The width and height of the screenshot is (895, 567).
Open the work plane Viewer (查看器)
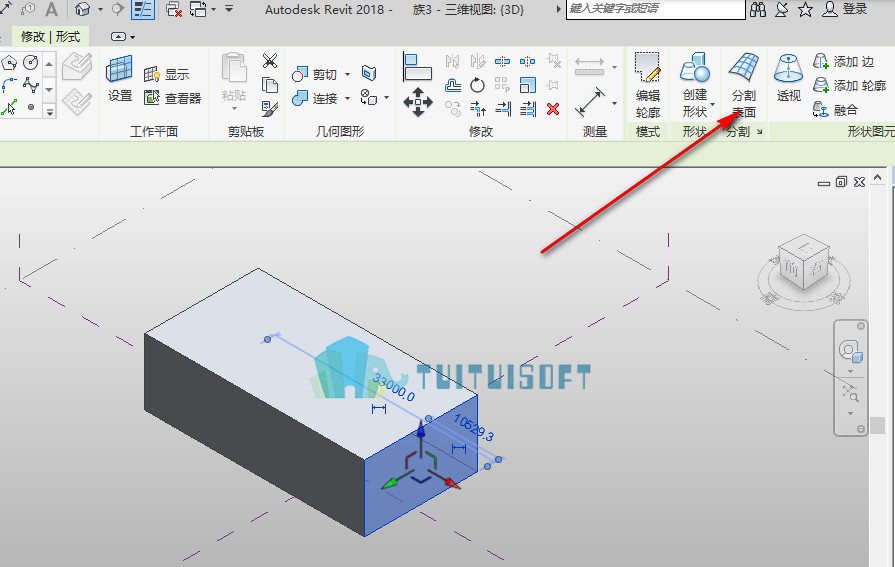(172, 98)
